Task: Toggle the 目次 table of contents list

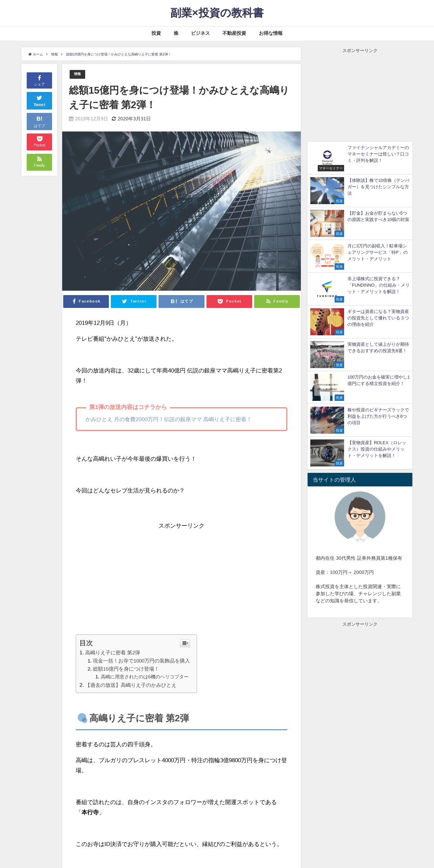Action: (x=185, y=643)
